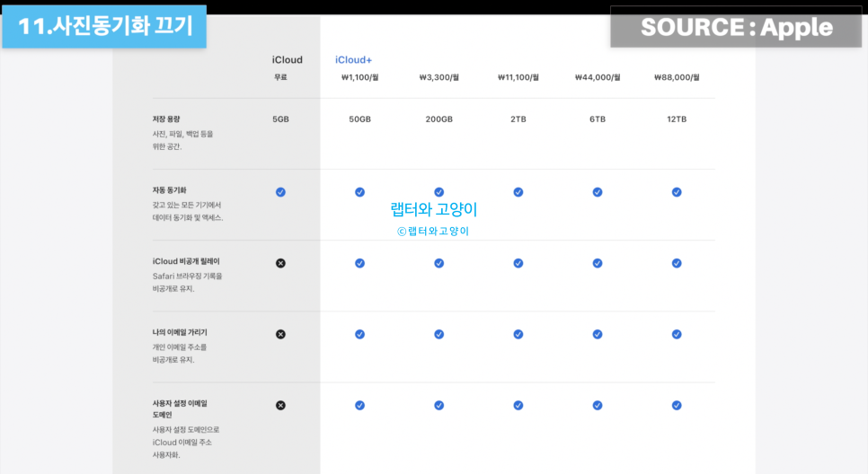This screenshot has height=474, width=868.
Task: Click description 개인 이메일 주소를 비공개로 유지
Action: click(x=180, y=354)
